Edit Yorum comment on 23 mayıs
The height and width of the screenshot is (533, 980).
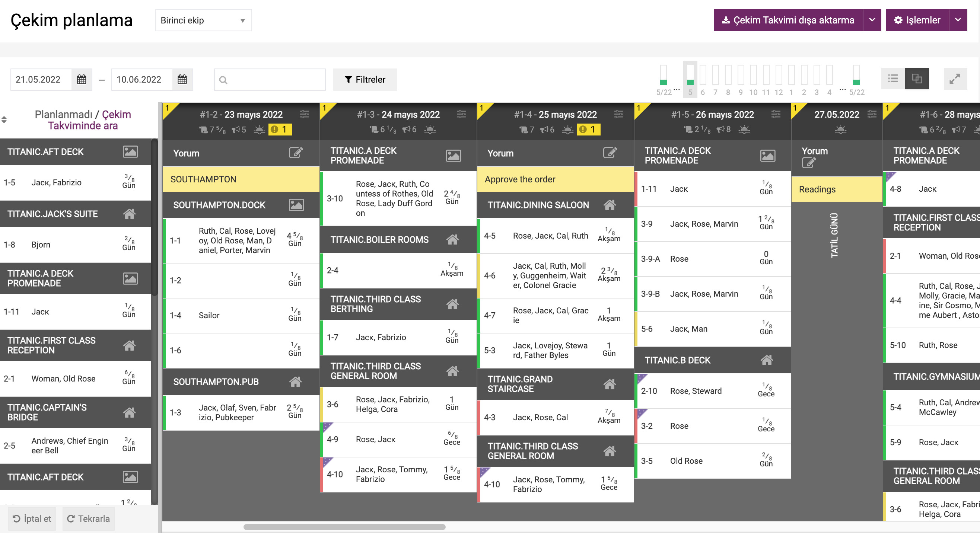point(296,153)
